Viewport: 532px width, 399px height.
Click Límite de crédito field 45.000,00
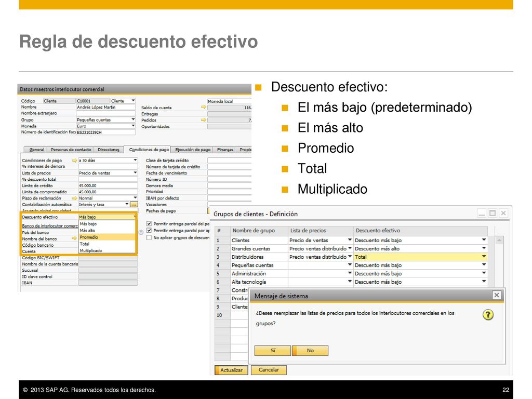point(108,185)
